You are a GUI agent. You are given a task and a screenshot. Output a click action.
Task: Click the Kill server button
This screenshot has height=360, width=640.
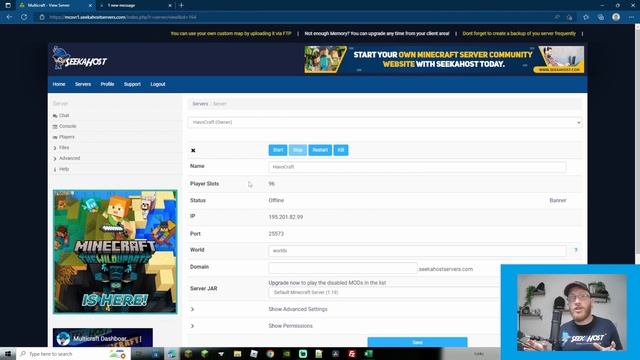click(341, 150)
